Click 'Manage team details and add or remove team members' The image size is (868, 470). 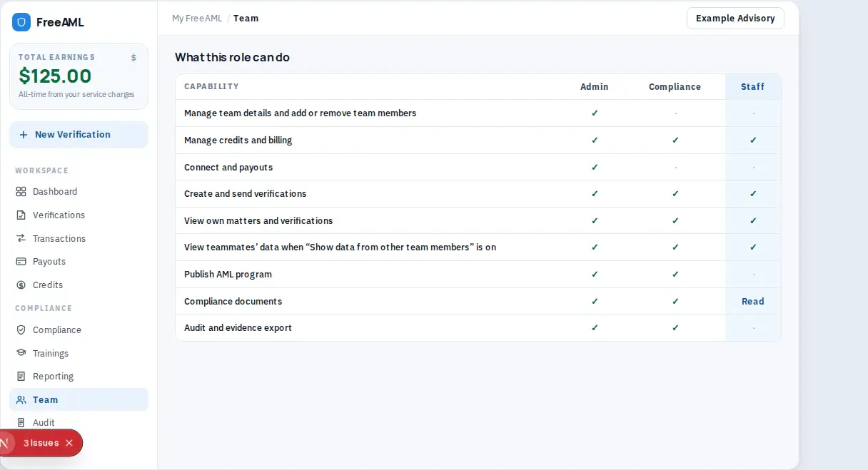300,113
